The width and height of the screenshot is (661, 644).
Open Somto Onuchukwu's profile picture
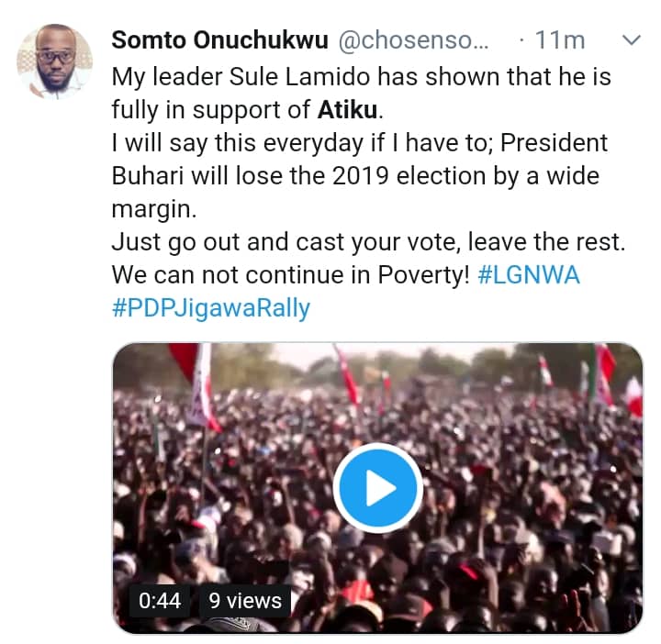(x=54, y=61)
